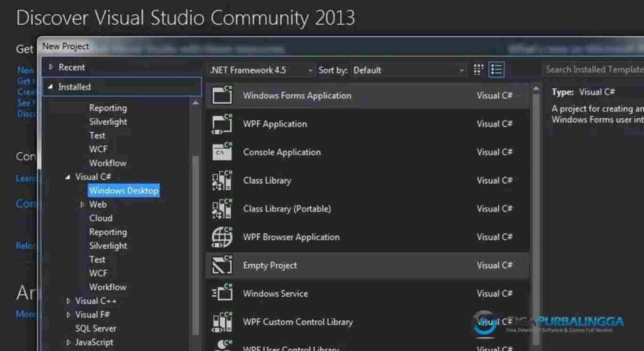Select the upper Workflow tree item
Image resolution: width=644 pixels, height=351 pixels.
pos(108,163)
